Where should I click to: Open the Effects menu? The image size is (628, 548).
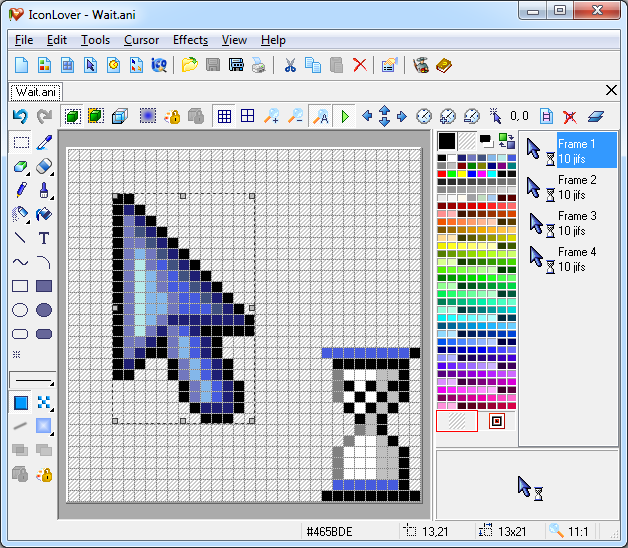[x=190, y=40]
